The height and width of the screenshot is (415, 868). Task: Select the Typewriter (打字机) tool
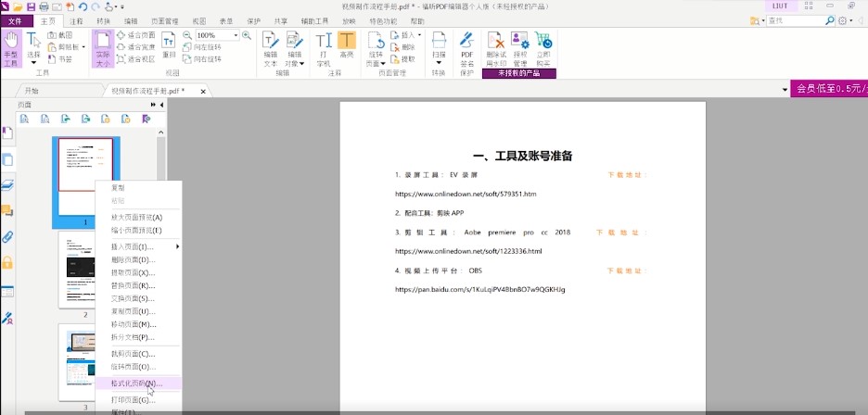point(324,49)
